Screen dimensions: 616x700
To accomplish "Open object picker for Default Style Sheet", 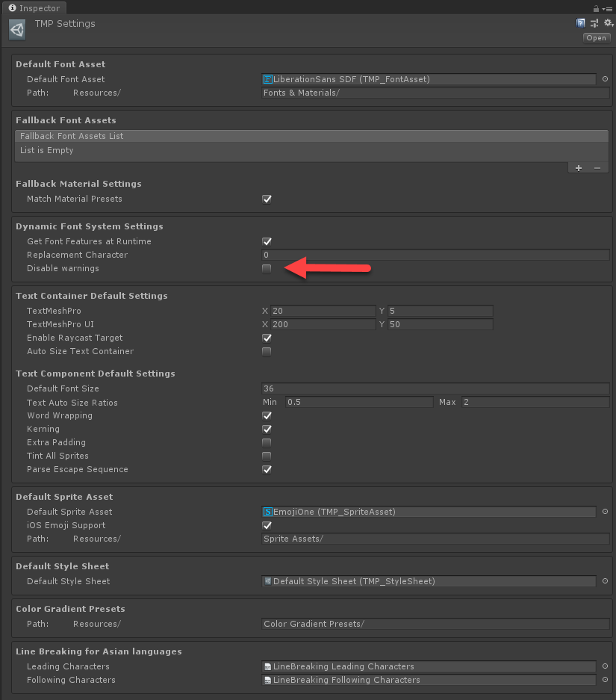I will tap(605, 581).
